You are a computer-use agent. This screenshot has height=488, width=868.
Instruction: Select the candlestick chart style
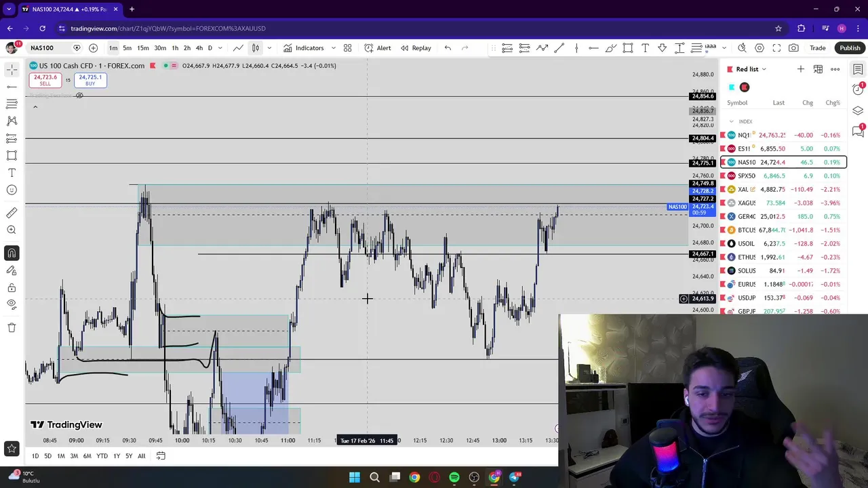coord(256,48)
